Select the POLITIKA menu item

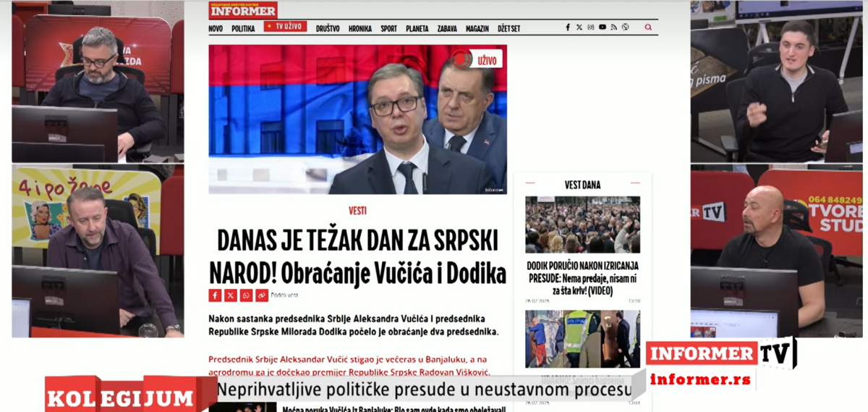(x=243, y=29)
